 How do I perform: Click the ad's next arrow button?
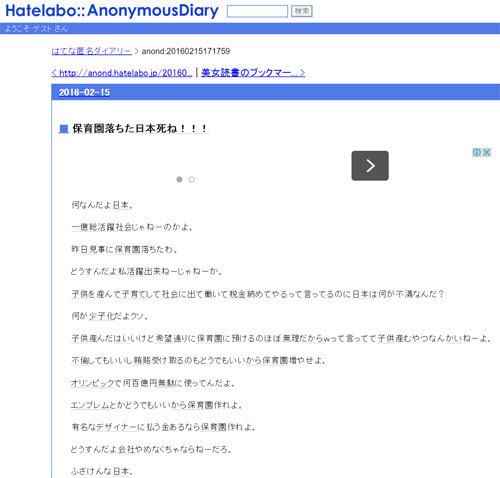pos(370,166)
